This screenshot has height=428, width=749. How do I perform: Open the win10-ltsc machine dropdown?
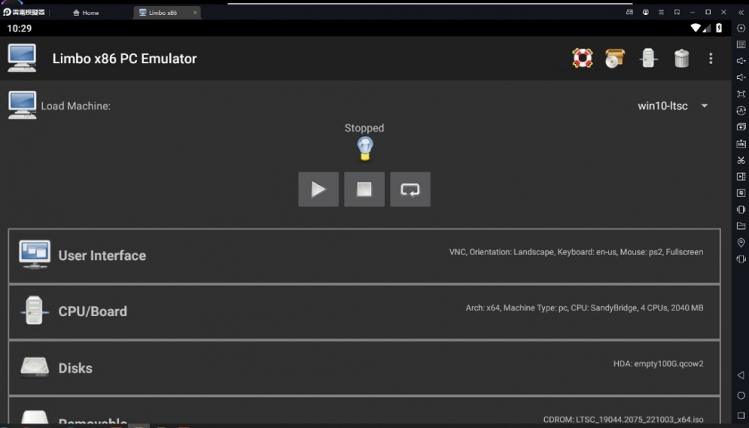672,106
